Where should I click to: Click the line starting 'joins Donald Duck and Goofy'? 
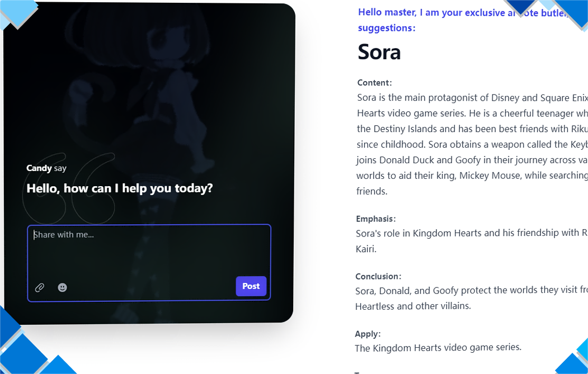pyautogui.click(x=472, y=160)
